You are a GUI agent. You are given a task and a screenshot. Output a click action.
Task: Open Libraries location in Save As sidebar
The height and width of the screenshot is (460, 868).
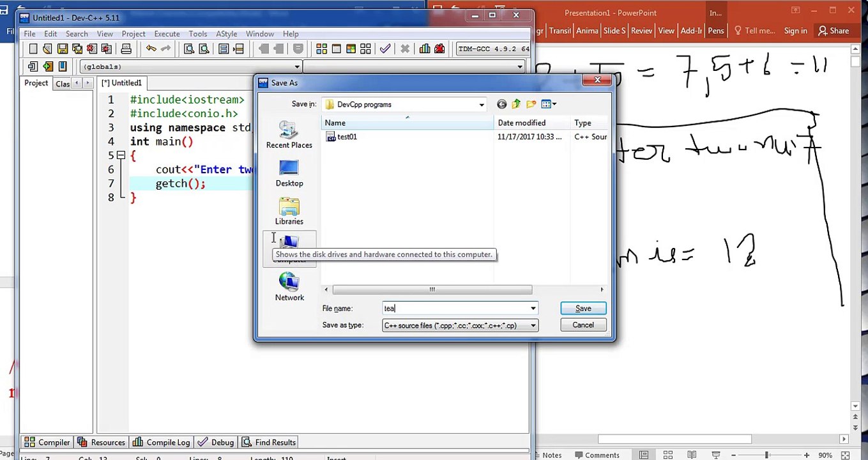[289, 211]
